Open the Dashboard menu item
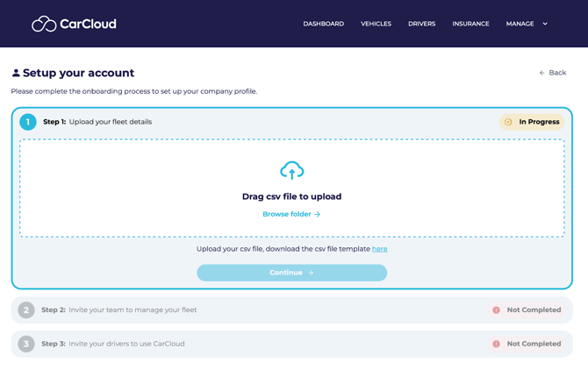The image size is (588, 377). [323, 24]
